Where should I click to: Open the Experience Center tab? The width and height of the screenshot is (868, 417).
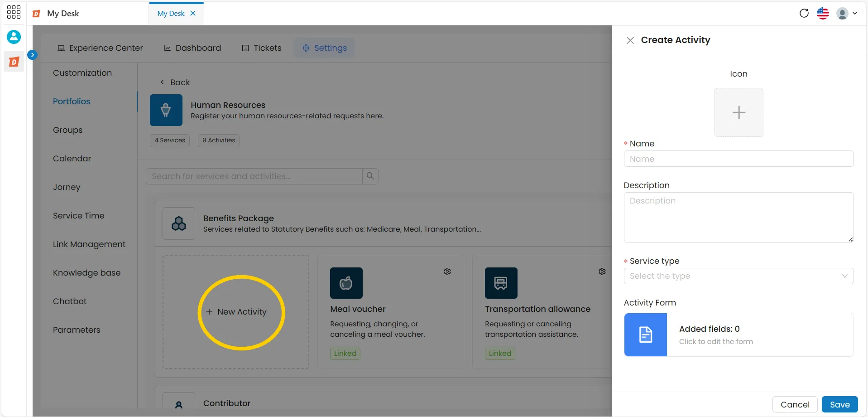[100, 48]
